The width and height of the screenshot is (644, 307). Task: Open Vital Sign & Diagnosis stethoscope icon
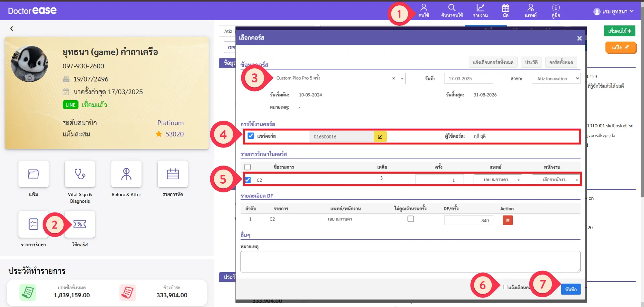80,174
